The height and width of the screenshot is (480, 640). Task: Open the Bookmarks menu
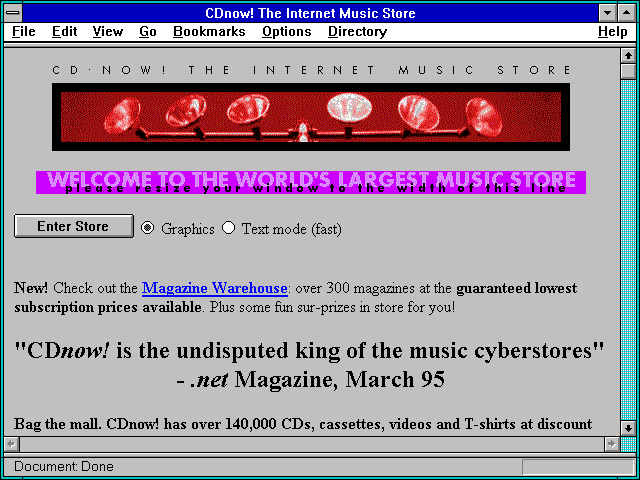[209, 32]
